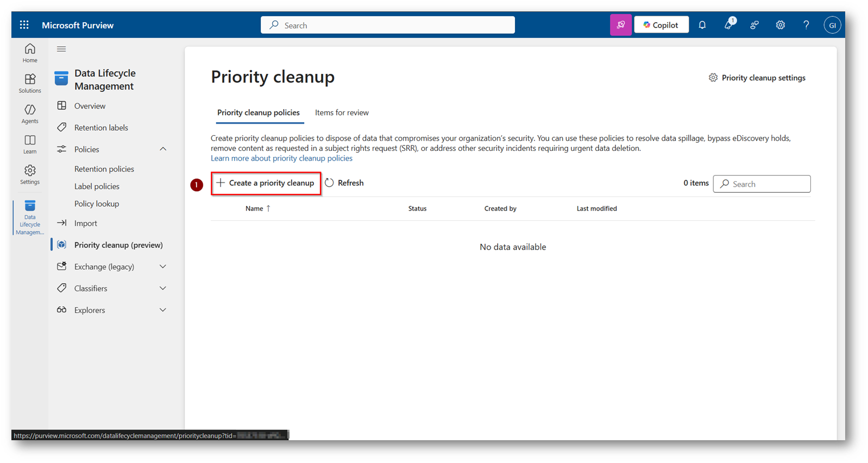The height and width of the screenshot is (463, 868).
Task: Click the Microsoft Purview title
Action: (78, 25)
